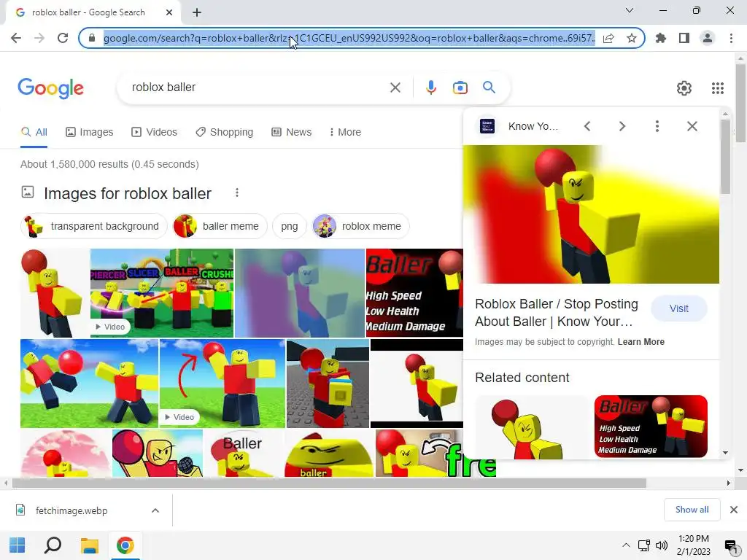Open Roblox Baller Stop Posting title link
747x560 pixels.
point(557,313)
